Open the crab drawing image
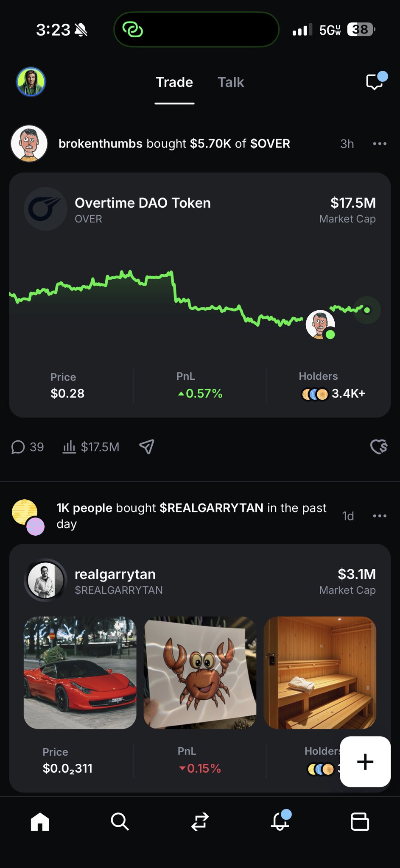The image size is (400, 868). tap(200, 673)
